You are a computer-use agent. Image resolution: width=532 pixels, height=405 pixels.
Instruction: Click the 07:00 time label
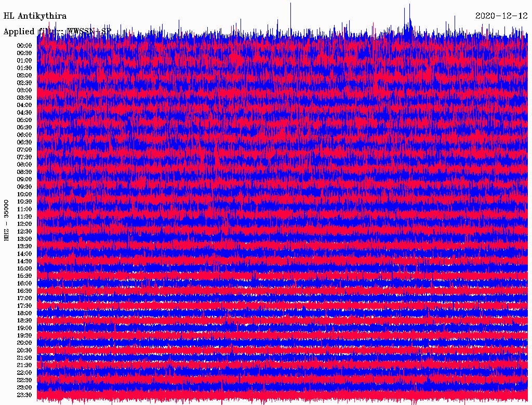pos(24,150)
